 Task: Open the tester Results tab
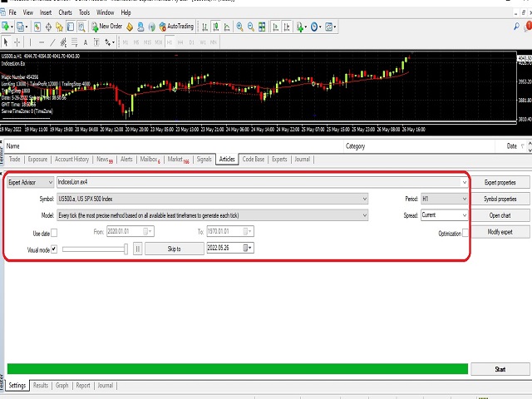(41, 386)
